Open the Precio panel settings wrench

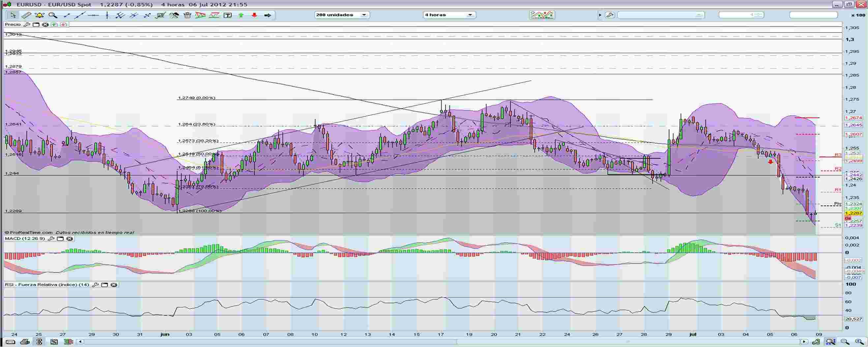pyautogui.click(x=27, y=24)
